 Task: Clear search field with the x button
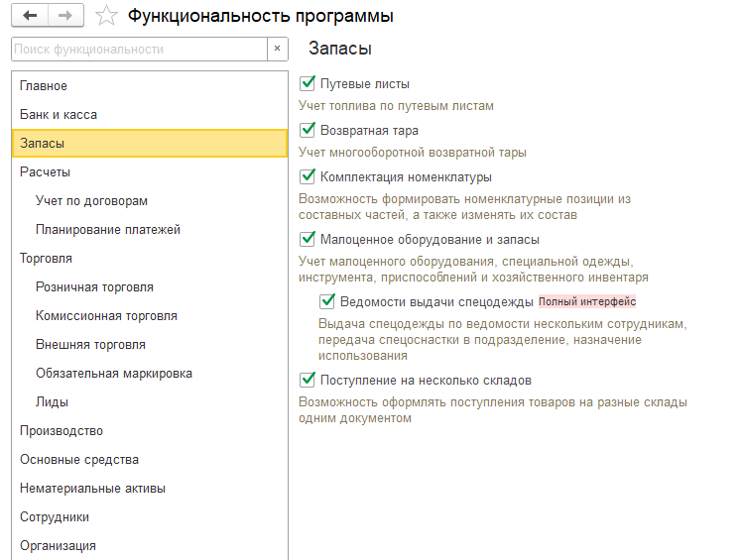pyautogui.click(x=278, y=49)
